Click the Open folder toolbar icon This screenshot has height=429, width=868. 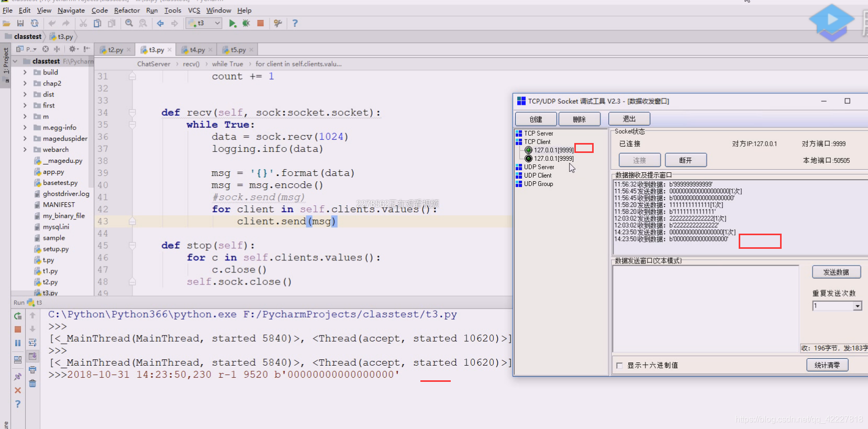6,23
